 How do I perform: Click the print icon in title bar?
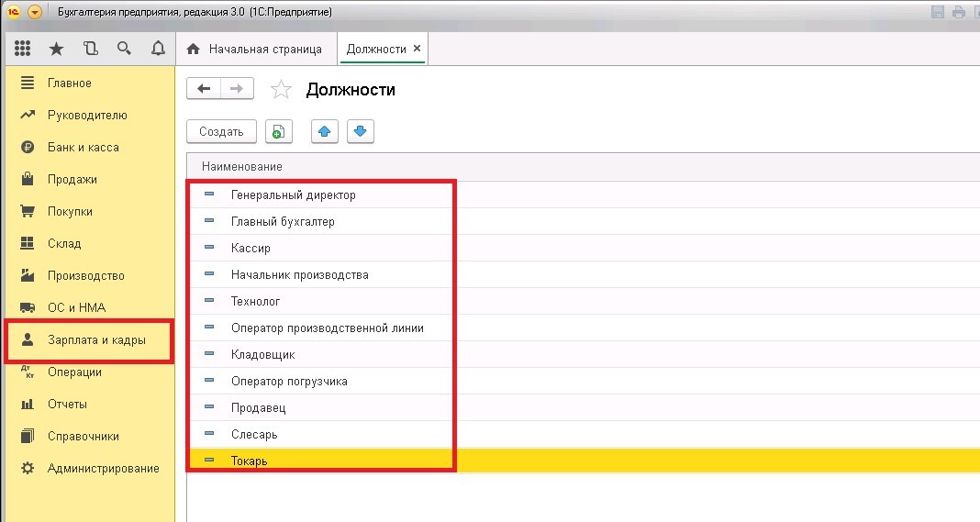959,12
